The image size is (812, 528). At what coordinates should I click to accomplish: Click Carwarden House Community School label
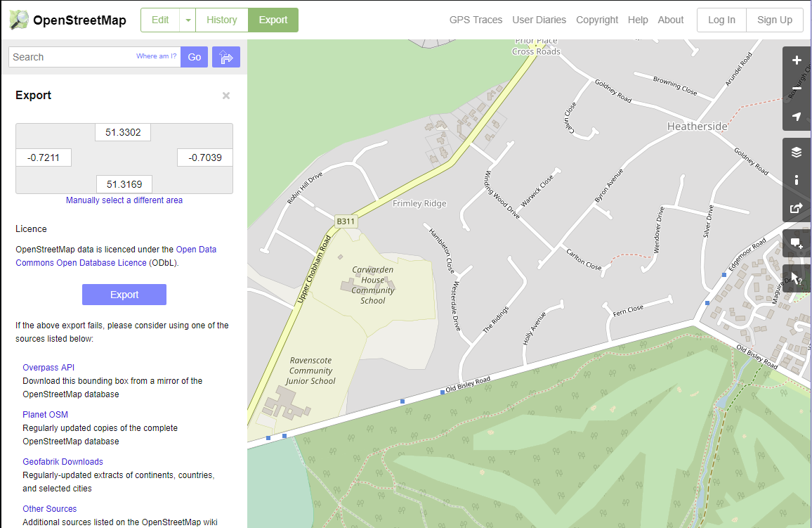(373, 285)
